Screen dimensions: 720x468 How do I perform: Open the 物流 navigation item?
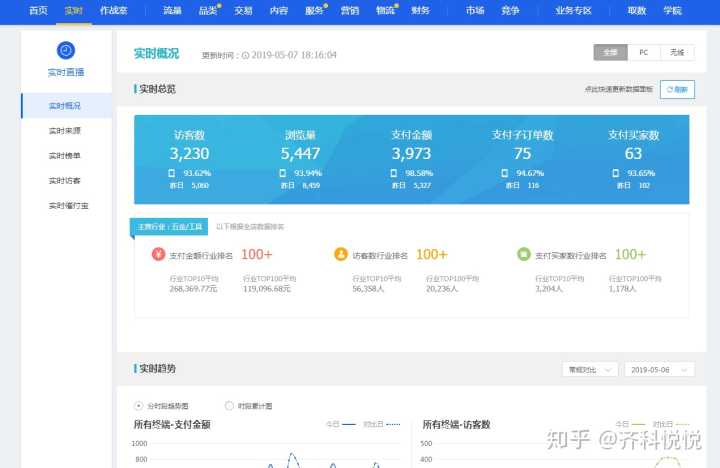coord(385,11)
